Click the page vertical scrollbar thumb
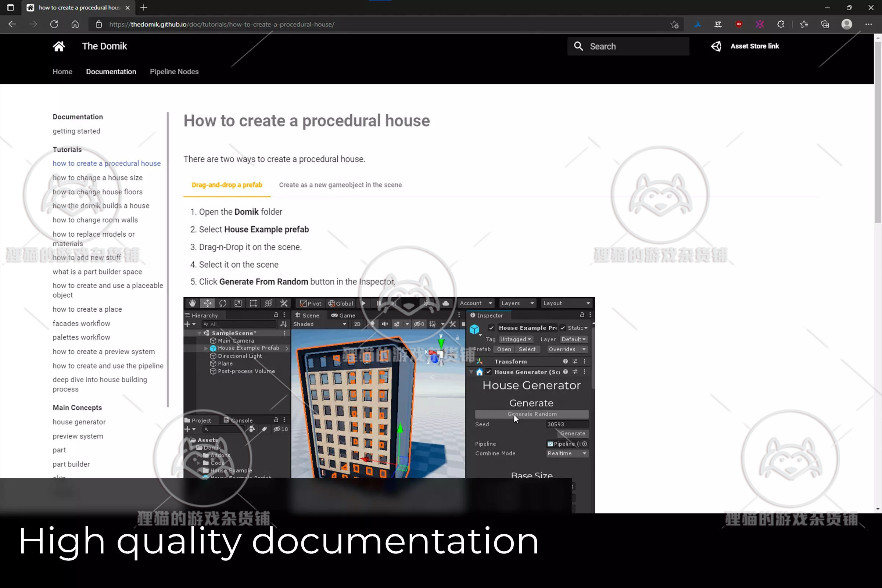 click(x=878, y=131)
